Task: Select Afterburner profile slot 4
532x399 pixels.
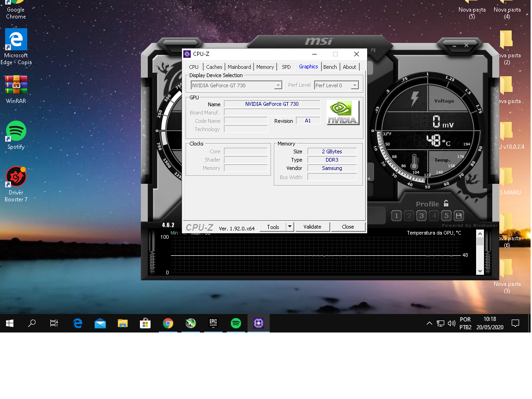Action: click(434, 216)
